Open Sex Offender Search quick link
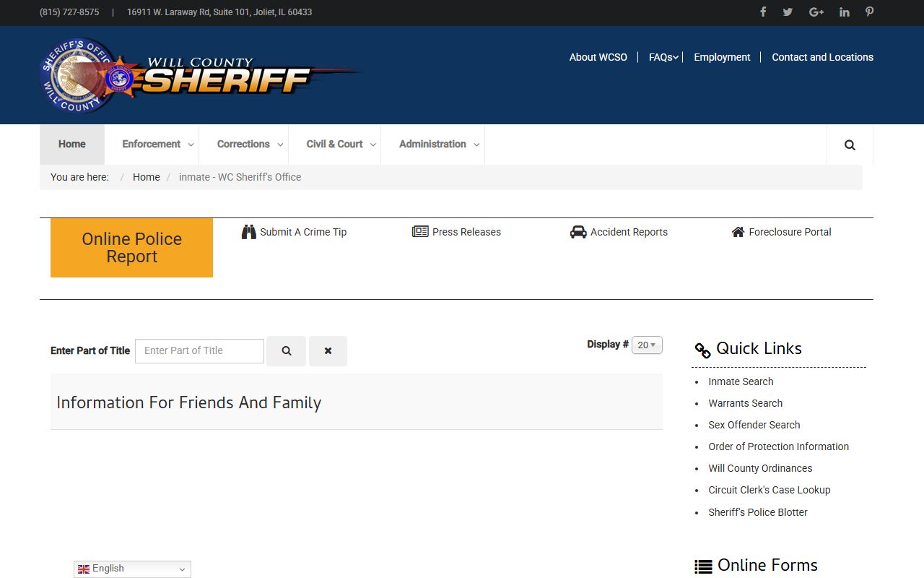Image resolution: width=924 pixels, height=578 pixels. point(754,425)
